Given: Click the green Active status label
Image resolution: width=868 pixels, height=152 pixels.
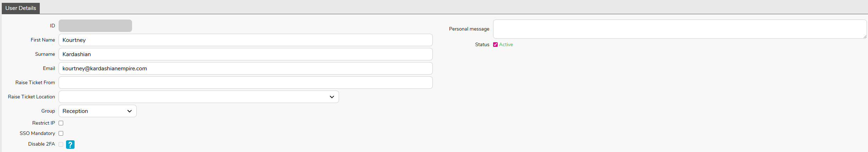Looking at the screenshot, I should pyautogui.click(x=506, y=45).
